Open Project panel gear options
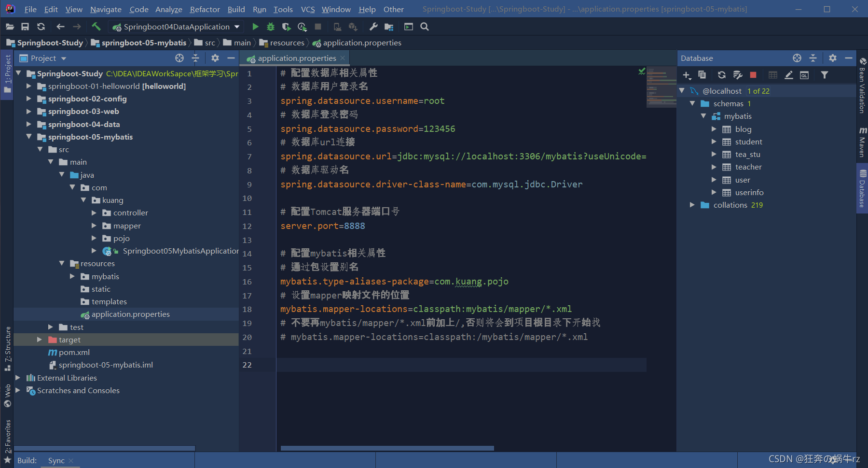Viewport: 868px width, 468px height. pyautogui.click(x=215, y=58)
